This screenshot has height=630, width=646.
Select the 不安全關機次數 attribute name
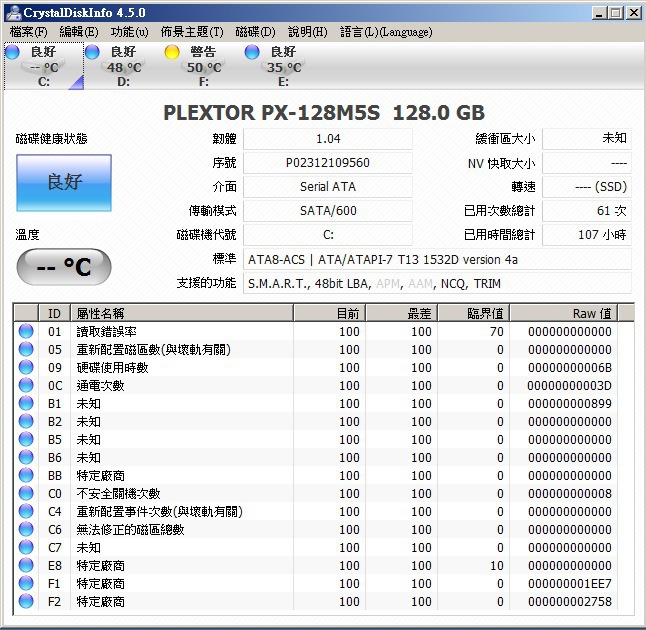coord(118,493)
